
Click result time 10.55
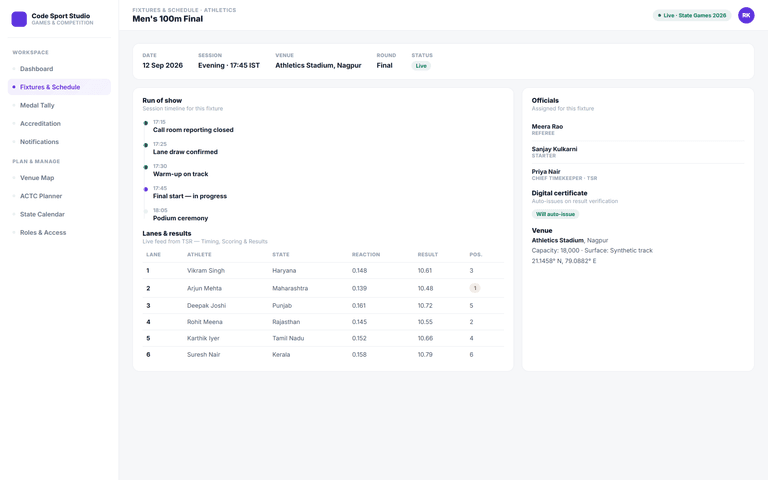click(x=425, y=322)
